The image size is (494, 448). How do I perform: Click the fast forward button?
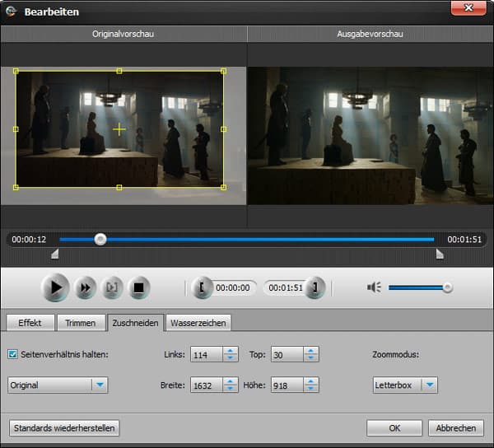coord(85,287)
